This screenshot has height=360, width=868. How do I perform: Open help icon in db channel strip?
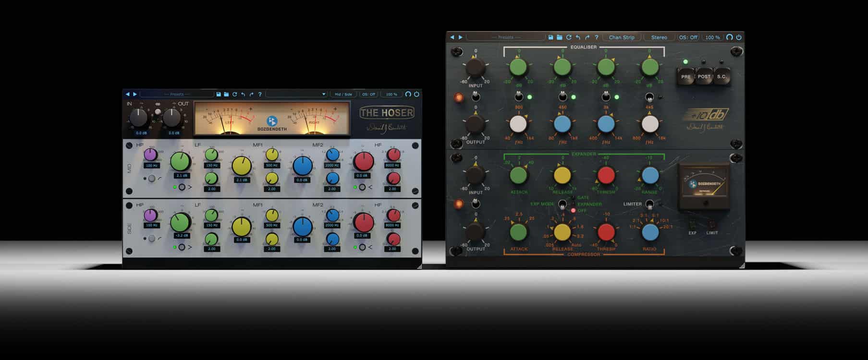click(597, 37)
